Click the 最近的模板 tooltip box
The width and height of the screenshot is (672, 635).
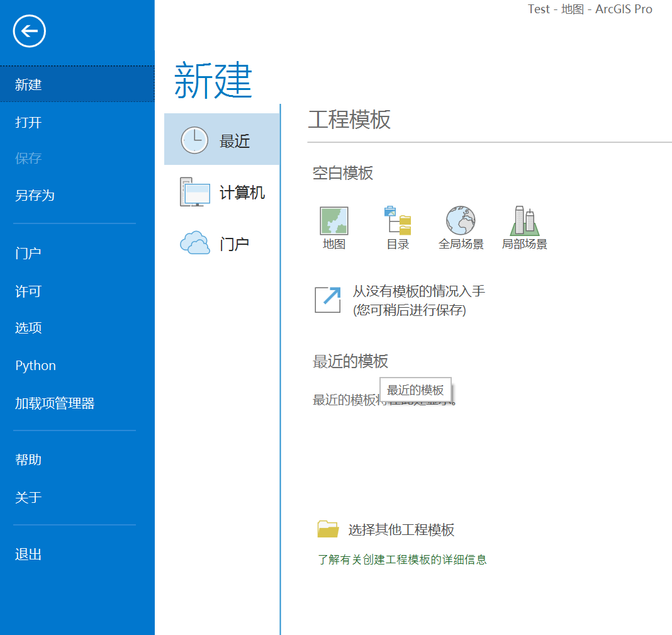[x=415, y=390]
